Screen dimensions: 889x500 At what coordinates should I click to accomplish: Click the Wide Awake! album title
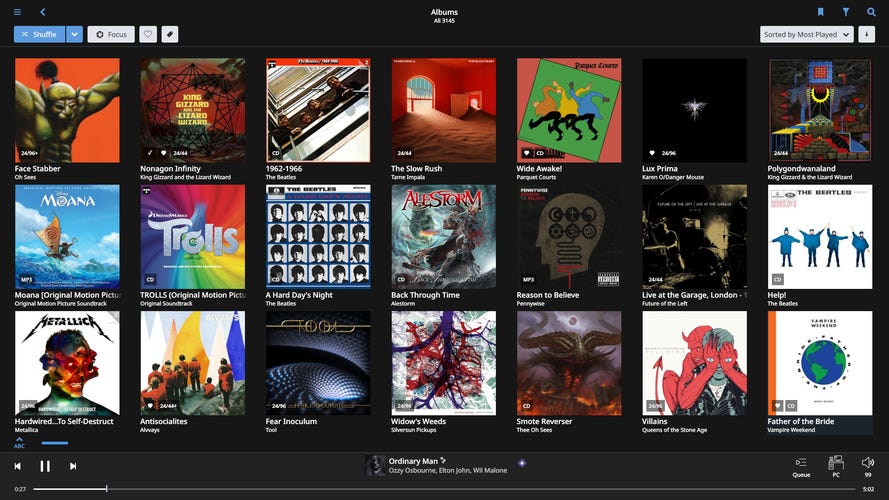click(539, 168)
